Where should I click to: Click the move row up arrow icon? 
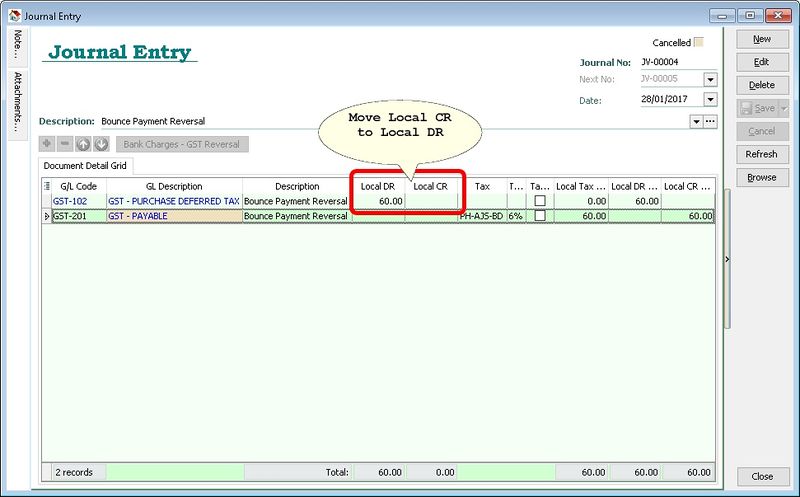(83, 144)
